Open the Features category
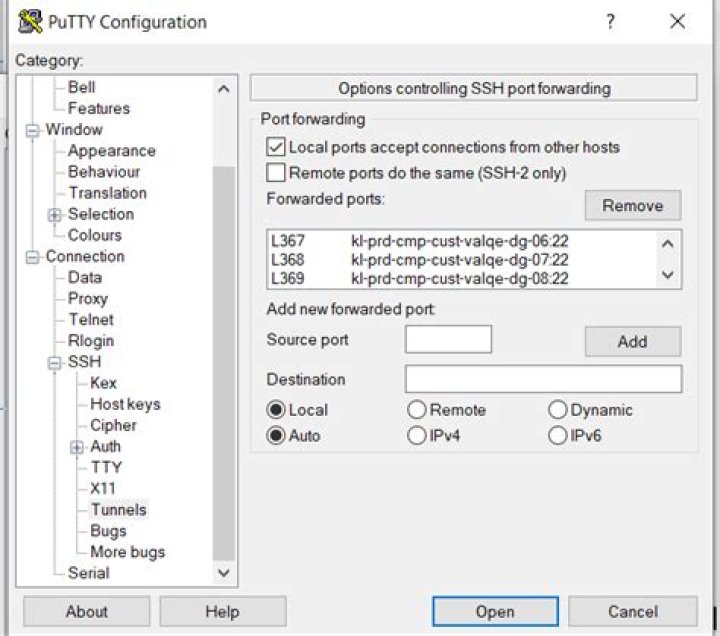The width and height of the screenshot is (720, 636). (99, 108)
